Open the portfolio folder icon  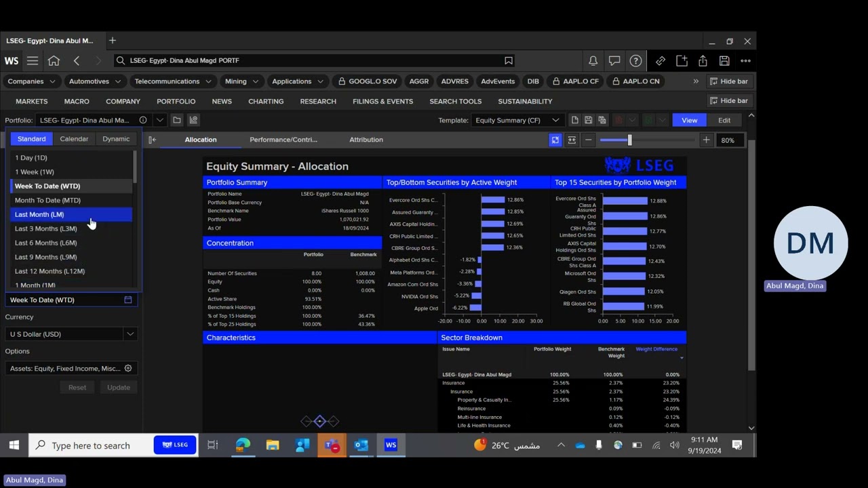point(177,120)
